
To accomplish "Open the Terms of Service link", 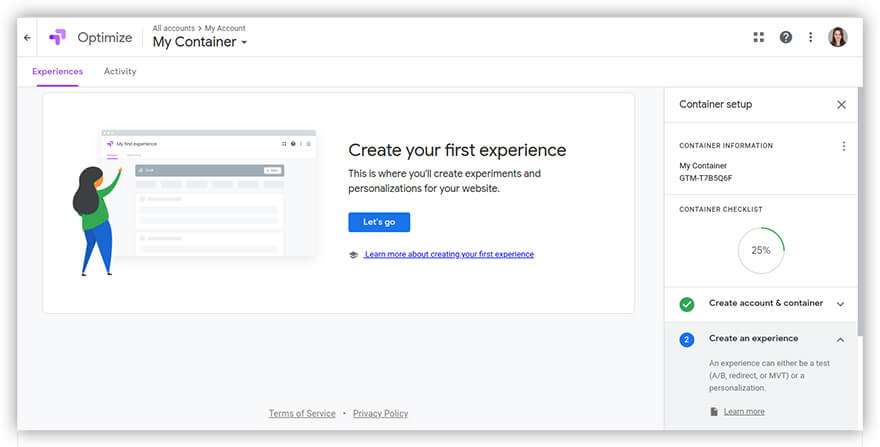I will tap(302, 414).
